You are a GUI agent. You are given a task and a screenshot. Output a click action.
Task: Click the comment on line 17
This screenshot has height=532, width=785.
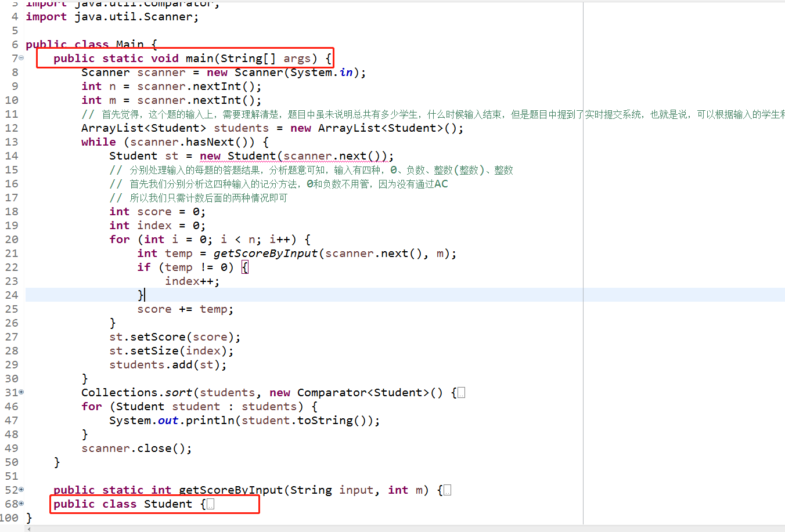click(x=199, y=198)
